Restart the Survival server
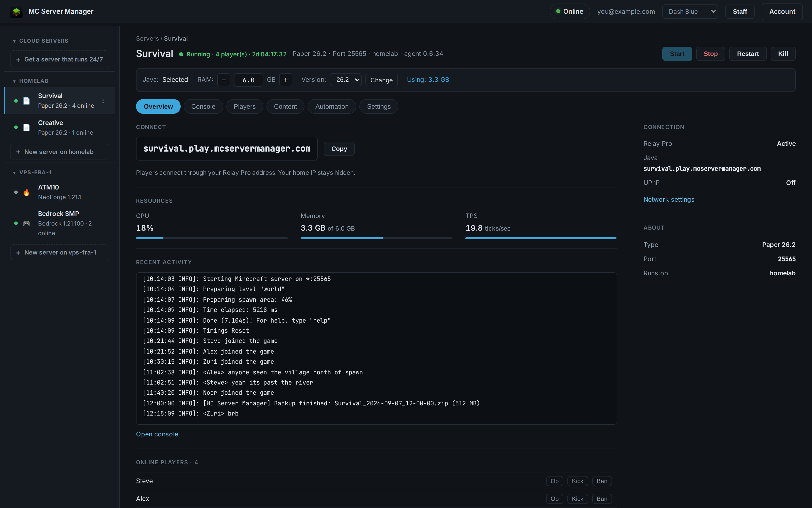This screenshot has height=508, width=812. pos(748,54)
